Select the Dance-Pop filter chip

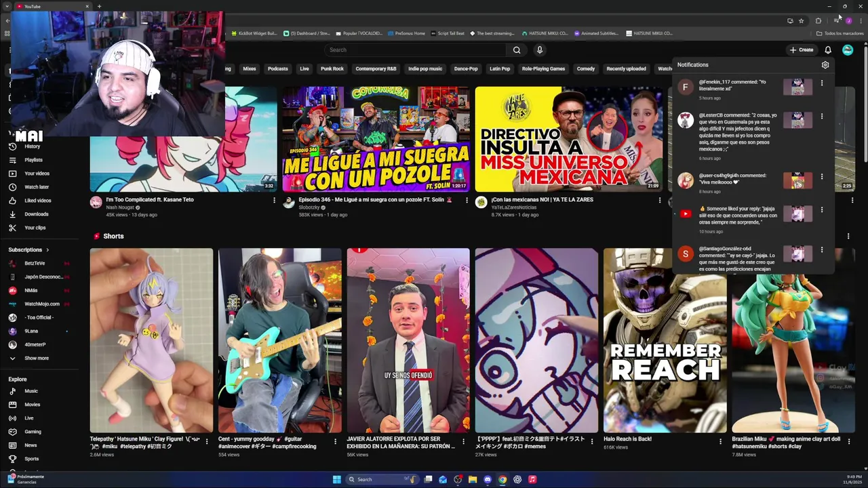tap(466, 69)
